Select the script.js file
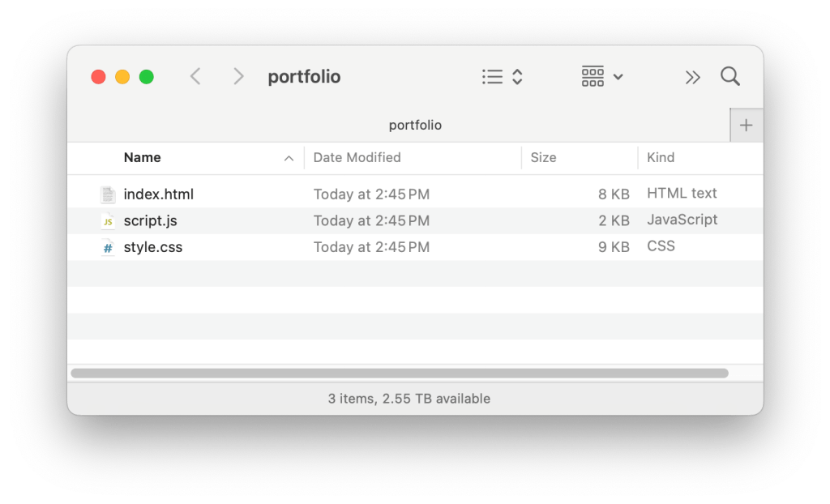This screenshot has width=830, height=504. click(151, 220)
